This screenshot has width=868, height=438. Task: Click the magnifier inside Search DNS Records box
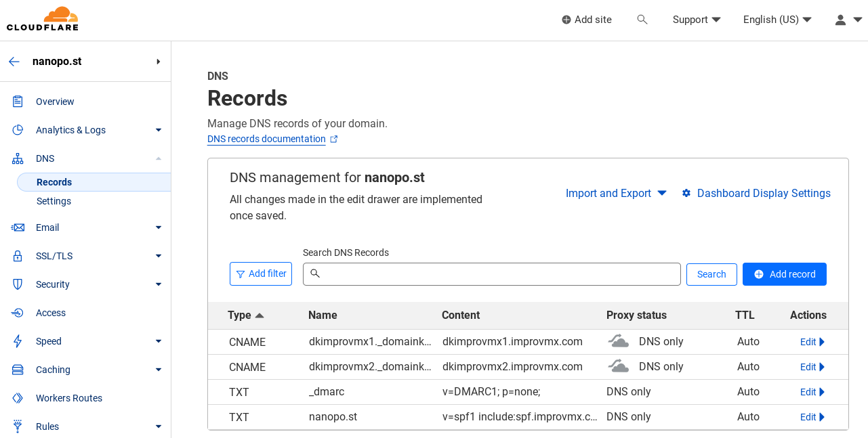pyautogui.click(x=315, y=273)
